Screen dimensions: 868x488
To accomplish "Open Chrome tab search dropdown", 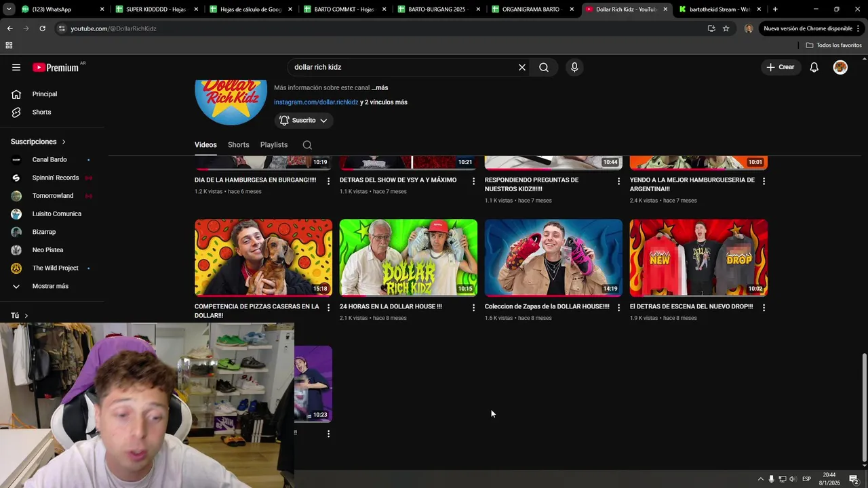I will [8, 9].
